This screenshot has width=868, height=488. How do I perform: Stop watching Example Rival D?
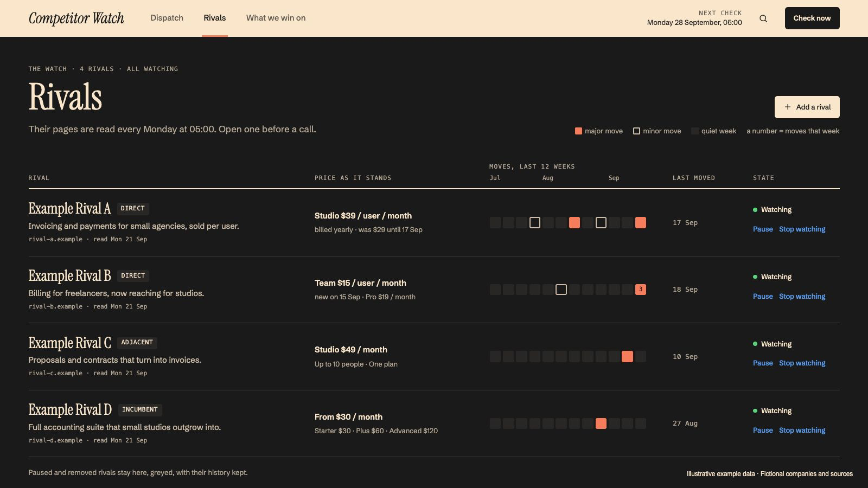pyautogui.click(x=802, y=431)
